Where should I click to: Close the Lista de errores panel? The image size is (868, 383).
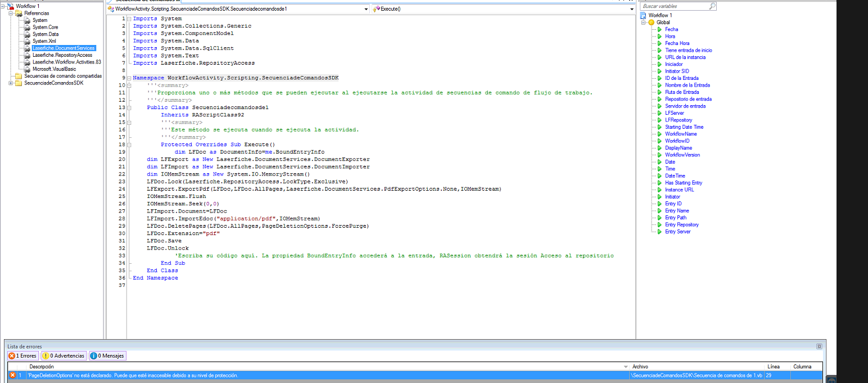click(x=819, y=346)
